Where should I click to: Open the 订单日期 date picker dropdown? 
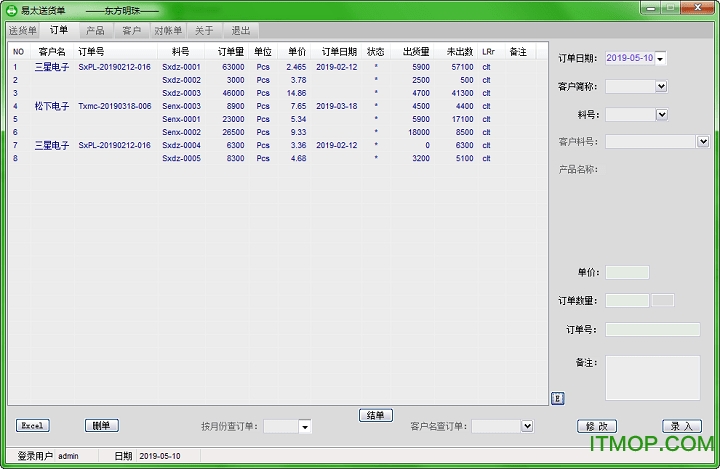click(660, 58)
